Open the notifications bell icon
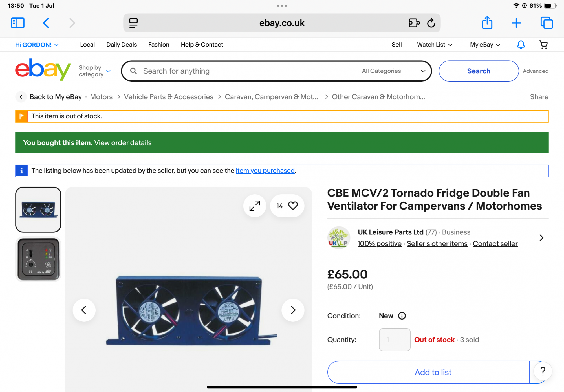 521,45
